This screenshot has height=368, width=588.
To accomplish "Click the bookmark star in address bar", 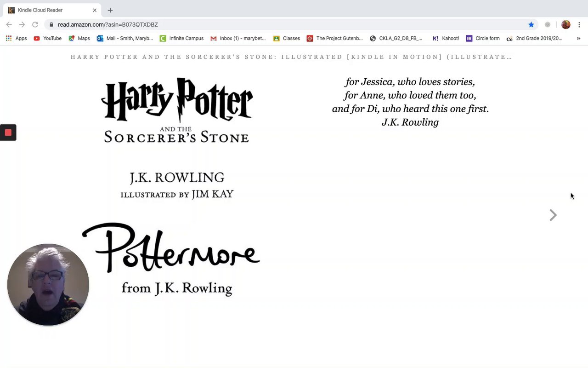I will click(x=531, y=24).
